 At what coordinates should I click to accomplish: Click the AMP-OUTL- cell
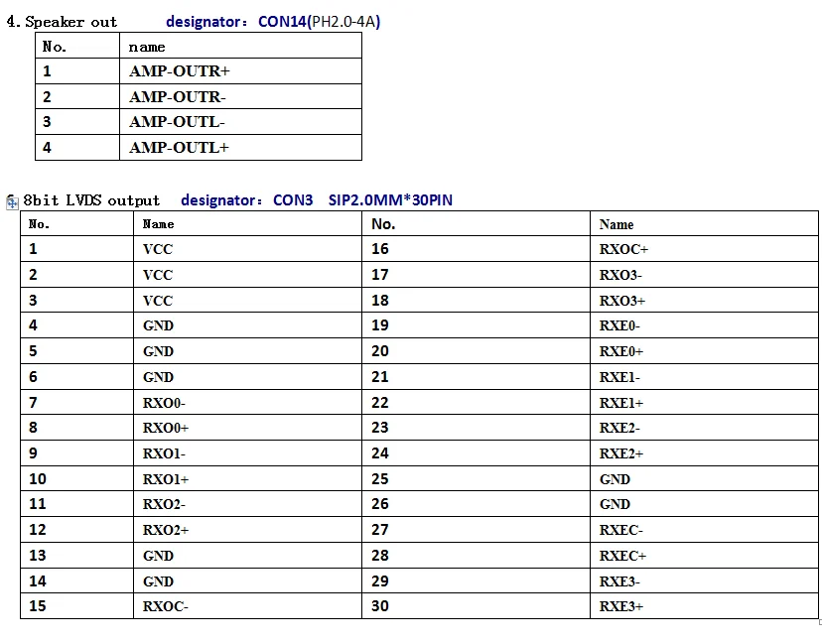tap(240, 122)
